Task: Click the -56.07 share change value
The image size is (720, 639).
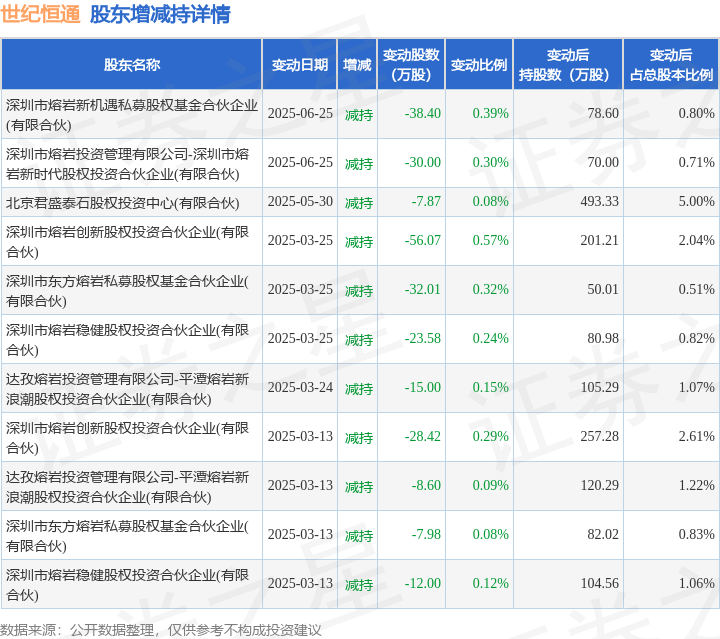Action: point(422,241)
